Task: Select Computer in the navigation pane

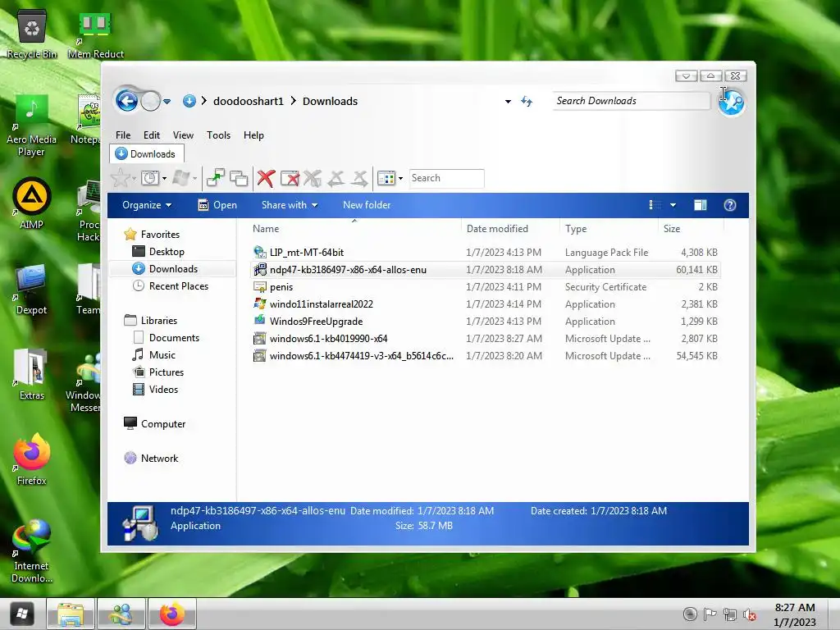Action: click(163, 424)
